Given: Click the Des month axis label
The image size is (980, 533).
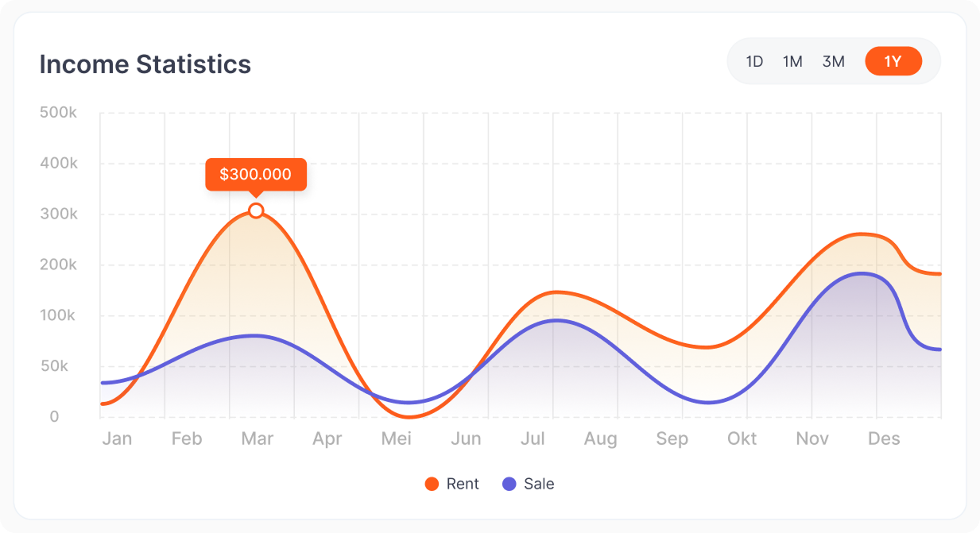Looking at the screenshot, I should pos(884,438).
